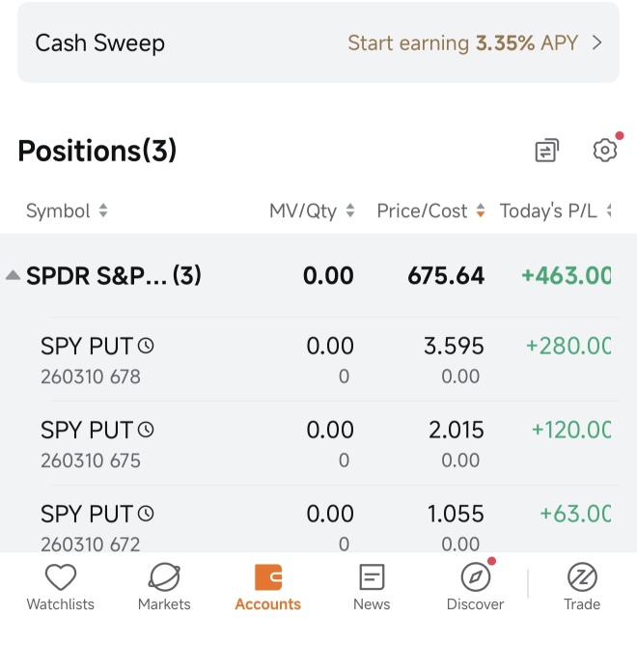The image size is (637, 672).
Task: Open SPY PUT 260310 672 position
Action: 318,519
